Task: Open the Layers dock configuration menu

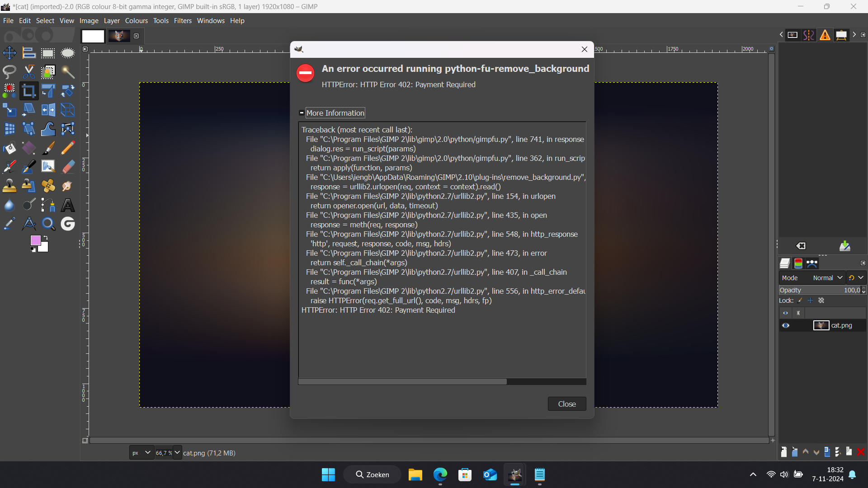Action: tap(863, 263)
